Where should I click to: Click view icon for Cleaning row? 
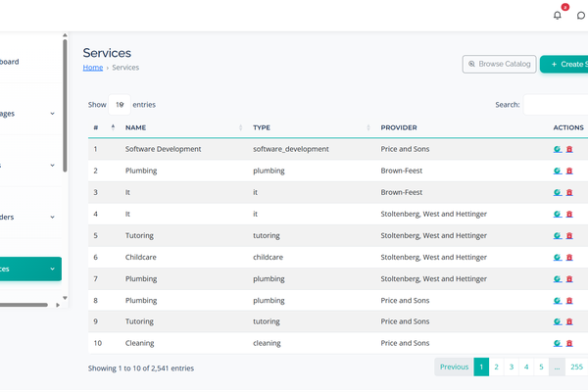click(x=558, y=343)
